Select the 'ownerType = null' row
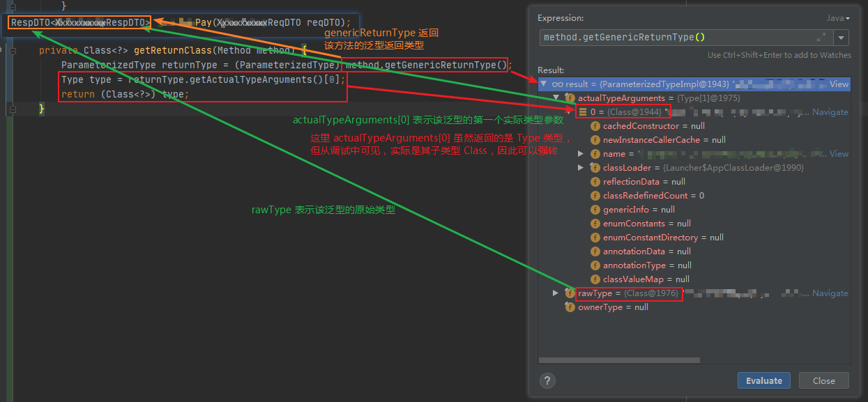868x402 pixels. pos(694,307)
